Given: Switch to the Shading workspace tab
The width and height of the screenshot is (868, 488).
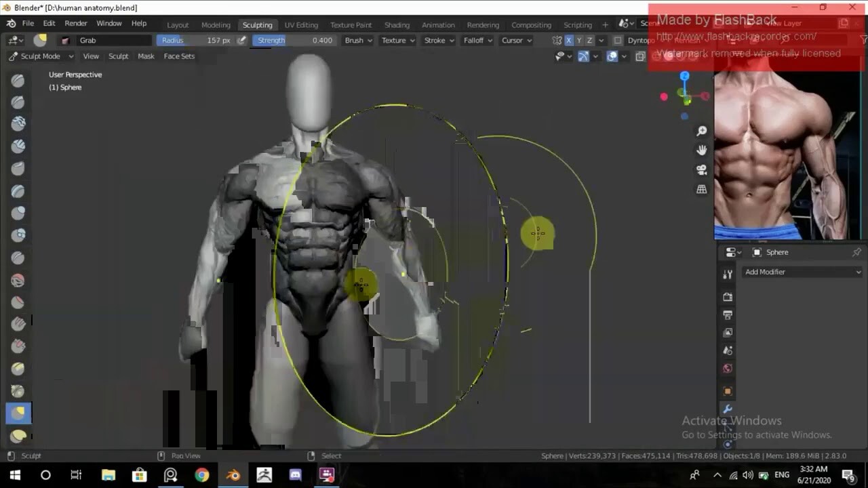Looking at the screenshot, I should pos(397,24).
